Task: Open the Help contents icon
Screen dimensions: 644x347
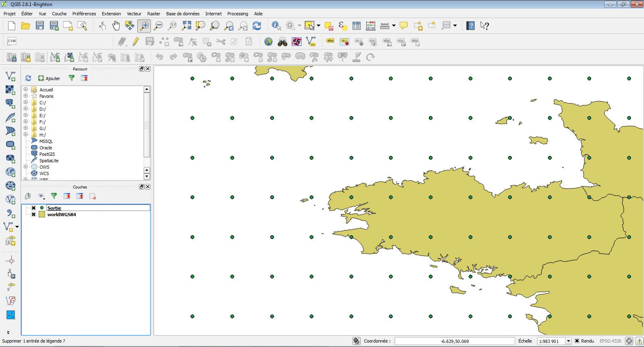Action: coord(470,26)
